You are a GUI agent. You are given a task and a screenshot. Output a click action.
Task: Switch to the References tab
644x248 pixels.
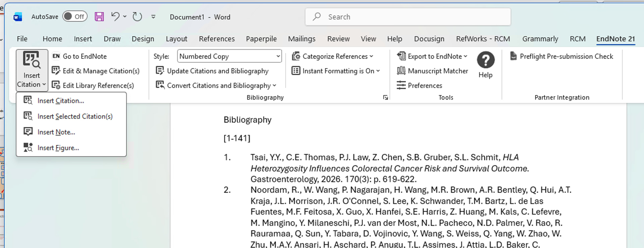click(x=217, y=39)
